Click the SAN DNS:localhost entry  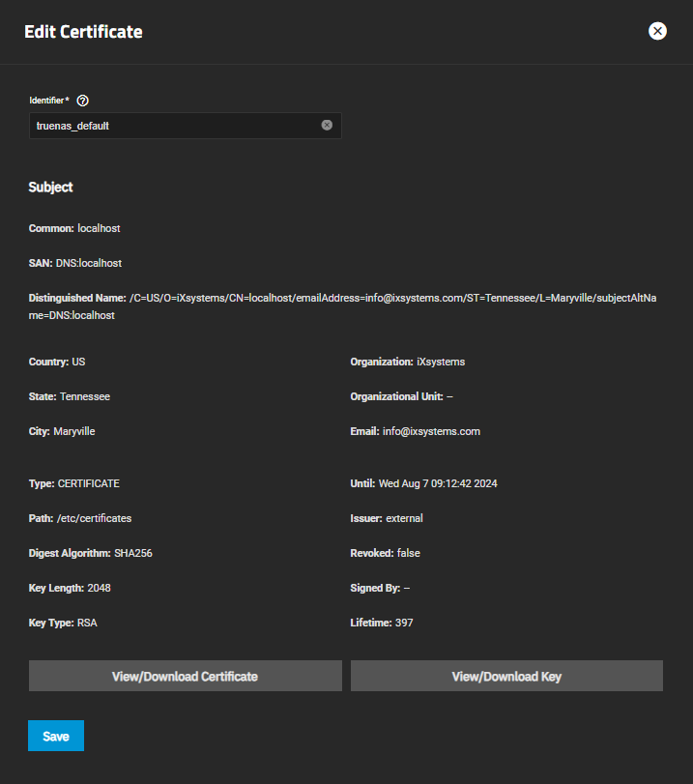pos(89,263)
